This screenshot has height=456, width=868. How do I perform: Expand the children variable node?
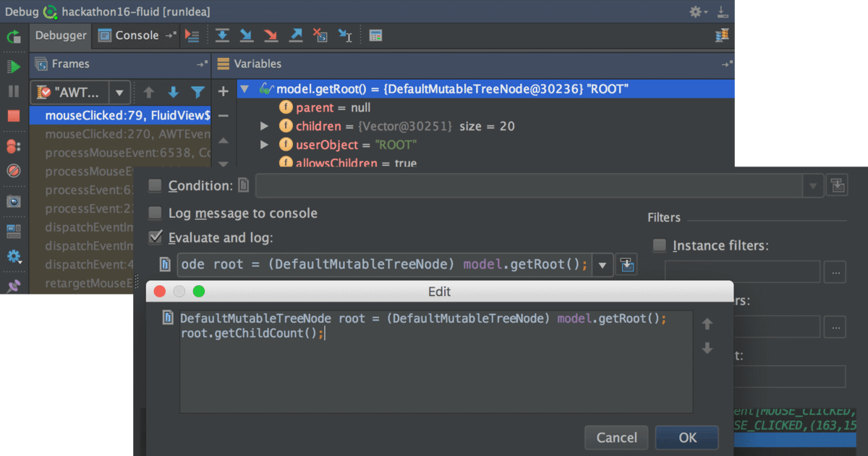tap(264, 126)
